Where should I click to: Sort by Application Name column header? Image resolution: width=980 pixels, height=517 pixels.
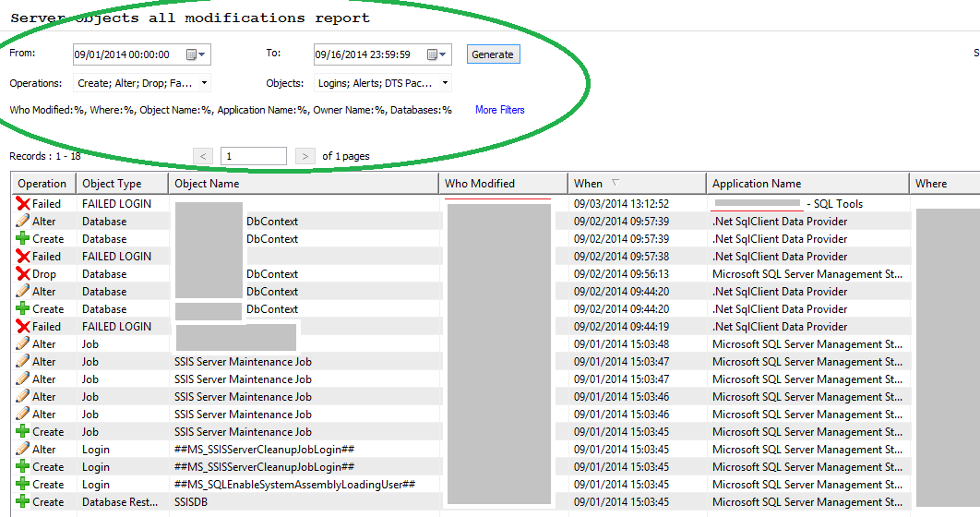pyautogui.click(x=807, y=183)
